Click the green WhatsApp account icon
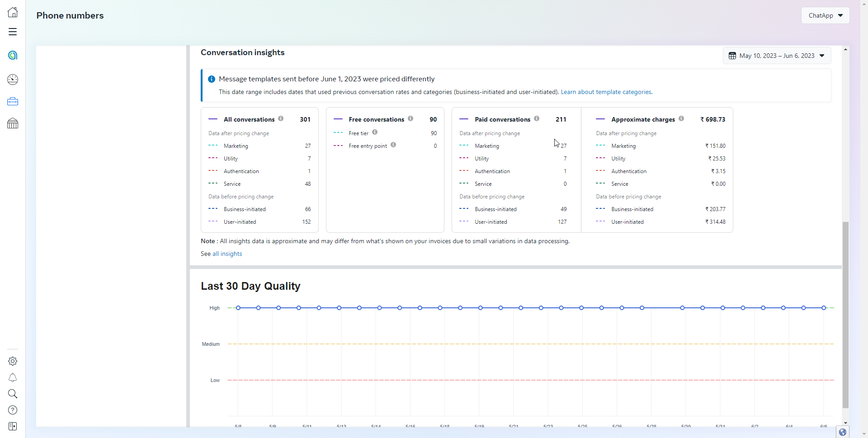 click(13, 55)
